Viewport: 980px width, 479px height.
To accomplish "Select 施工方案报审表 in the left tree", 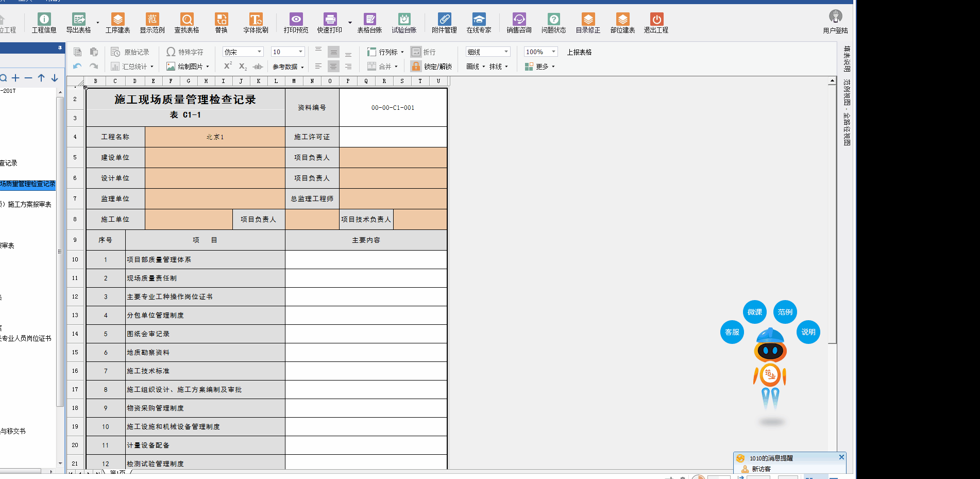I will tap(29, 204).
